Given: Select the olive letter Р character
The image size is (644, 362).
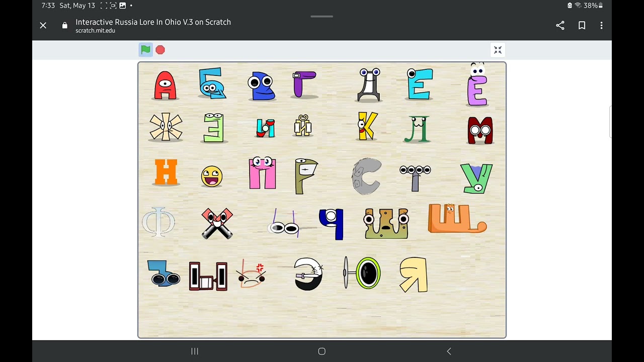Looking at the screenshot, I should pos(306,176).
